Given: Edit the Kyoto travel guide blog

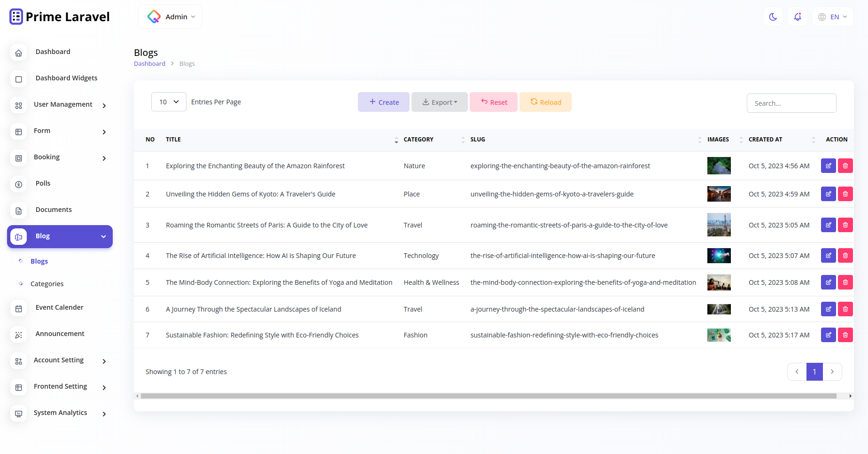Looking at the screenshot, I should click(x=828, y=194).
